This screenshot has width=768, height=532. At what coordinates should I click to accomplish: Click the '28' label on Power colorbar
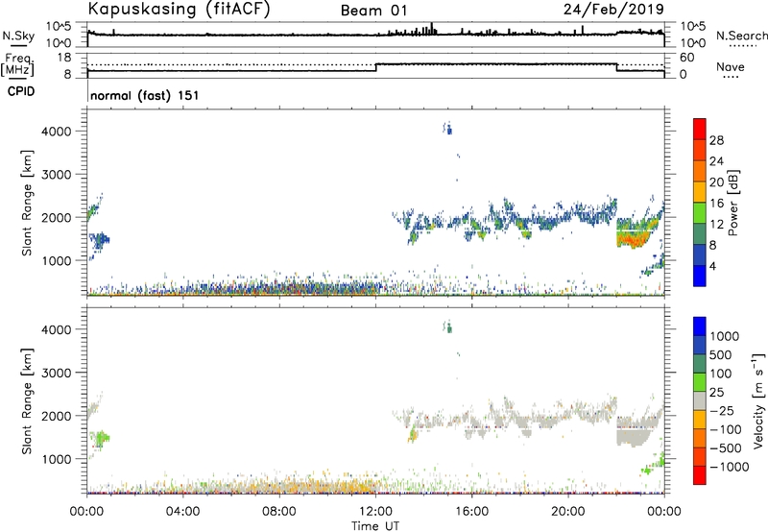(716, 140)
